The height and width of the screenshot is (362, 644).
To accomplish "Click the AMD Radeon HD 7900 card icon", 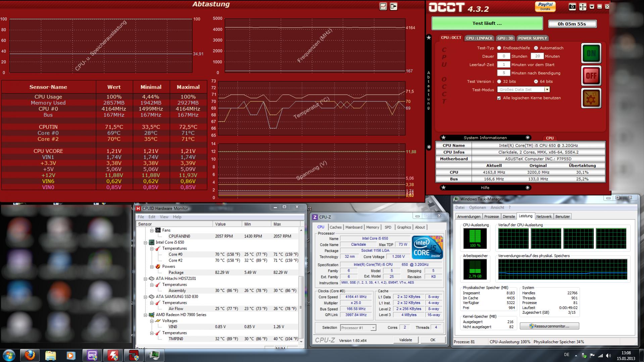I will 151,315.
